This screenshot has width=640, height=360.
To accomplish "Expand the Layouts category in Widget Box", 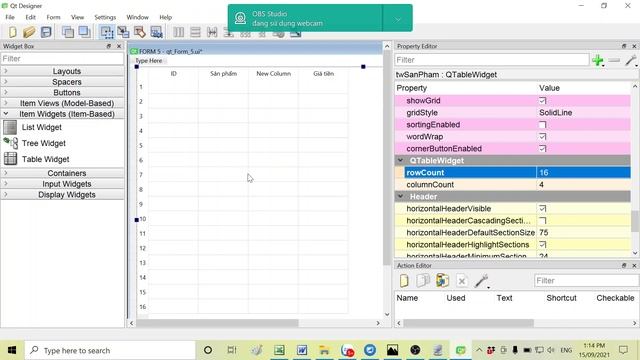I will click(63, 71).
